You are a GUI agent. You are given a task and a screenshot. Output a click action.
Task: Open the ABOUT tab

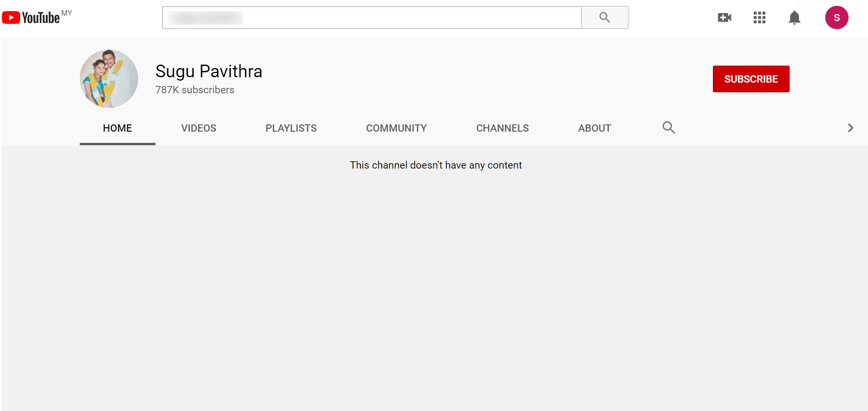[595, 128]
